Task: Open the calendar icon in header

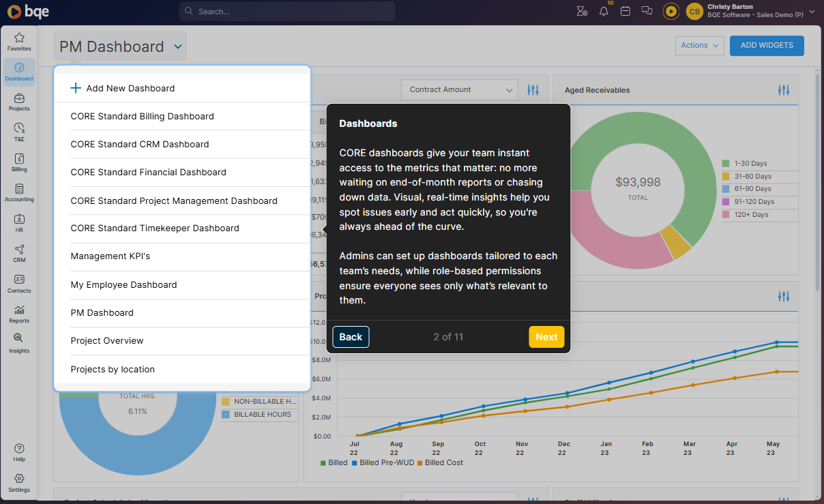Action: pyautogui.click(x=626, y=11)
